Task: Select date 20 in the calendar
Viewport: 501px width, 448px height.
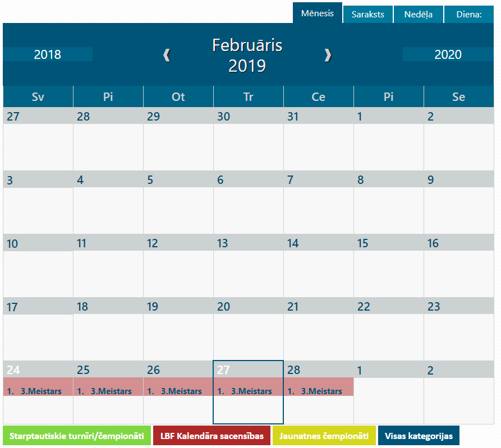Action: (x=223, y=307)
